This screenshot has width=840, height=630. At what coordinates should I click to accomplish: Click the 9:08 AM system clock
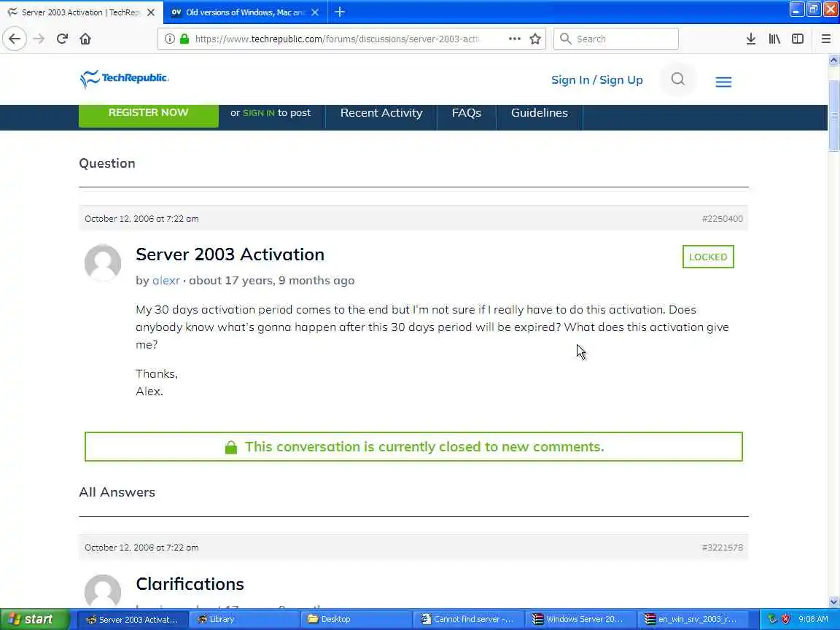813,619
